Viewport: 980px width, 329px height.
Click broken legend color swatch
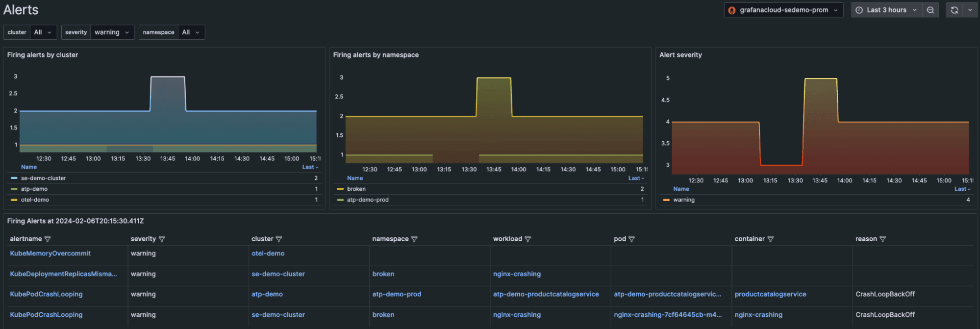click(x=340, y=189)
